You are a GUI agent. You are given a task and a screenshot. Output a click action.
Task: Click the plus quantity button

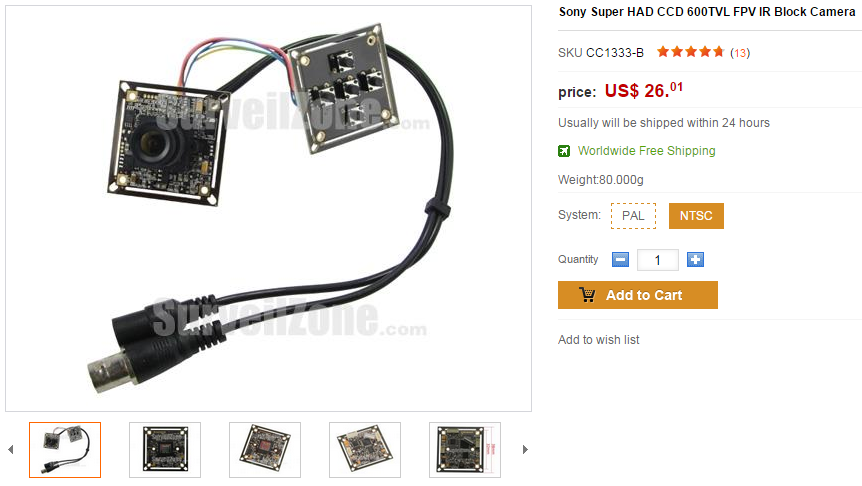(695, 259)
